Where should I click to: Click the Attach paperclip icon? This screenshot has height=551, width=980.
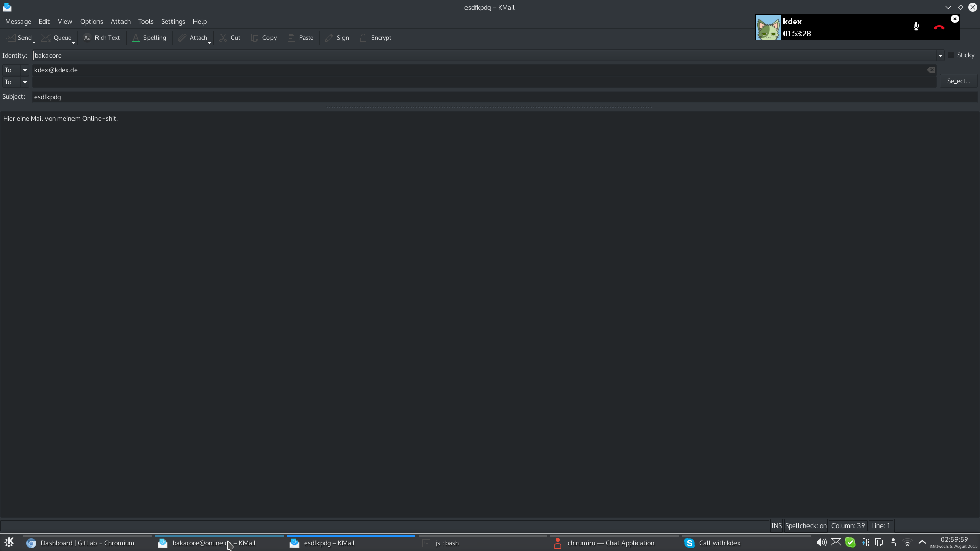182,38
